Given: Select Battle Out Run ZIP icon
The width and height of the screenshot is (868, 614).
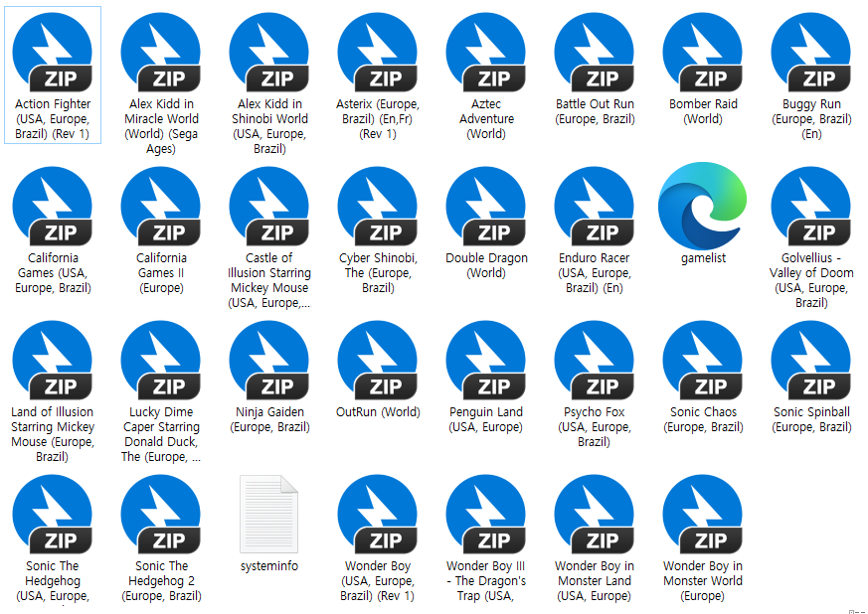Looking at the screenshot, I should [595, 53].
